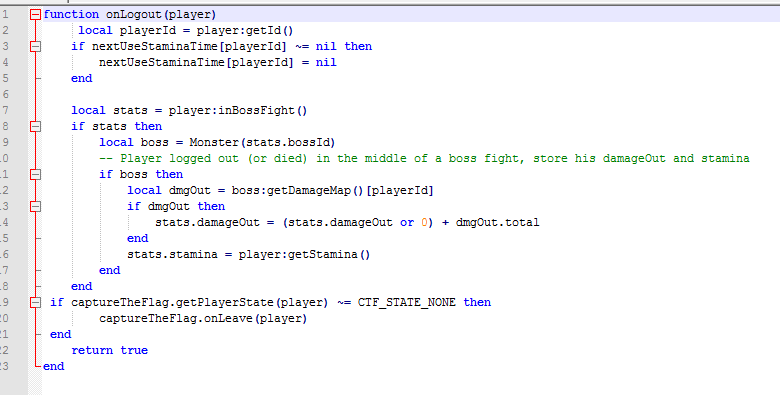Collapse the 'if boss then' fold marker
Viewport: 780px width, 395px height.
point(35,174)
